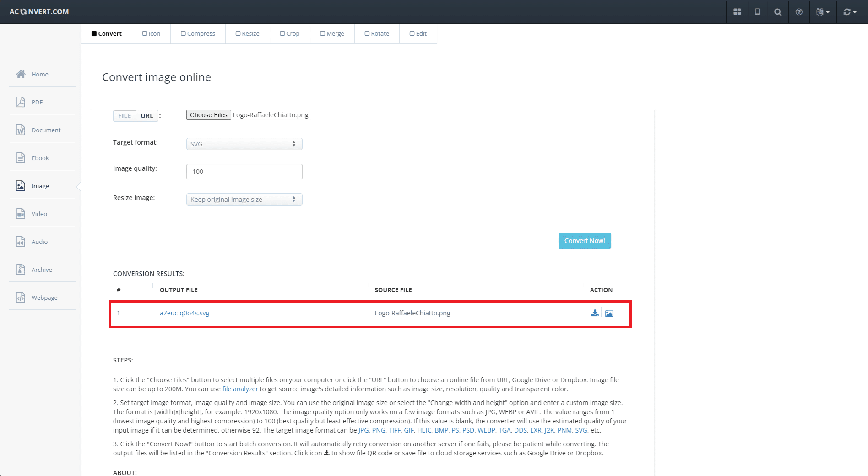The height and width of the screenshot is (476, 868).
Task: Switch to the Resize tab
Action: tap(248, 34)
